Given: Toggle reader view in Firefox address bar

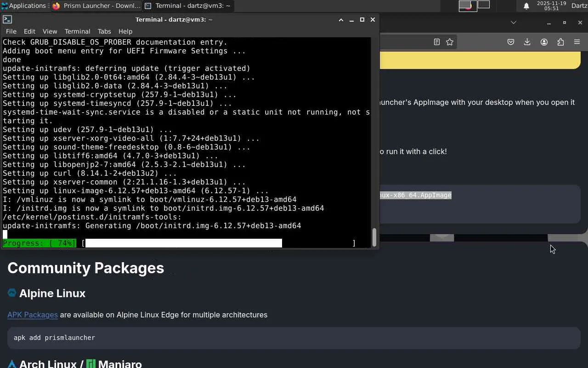Looking at the screenshot, I should click(x=437, y=42).
